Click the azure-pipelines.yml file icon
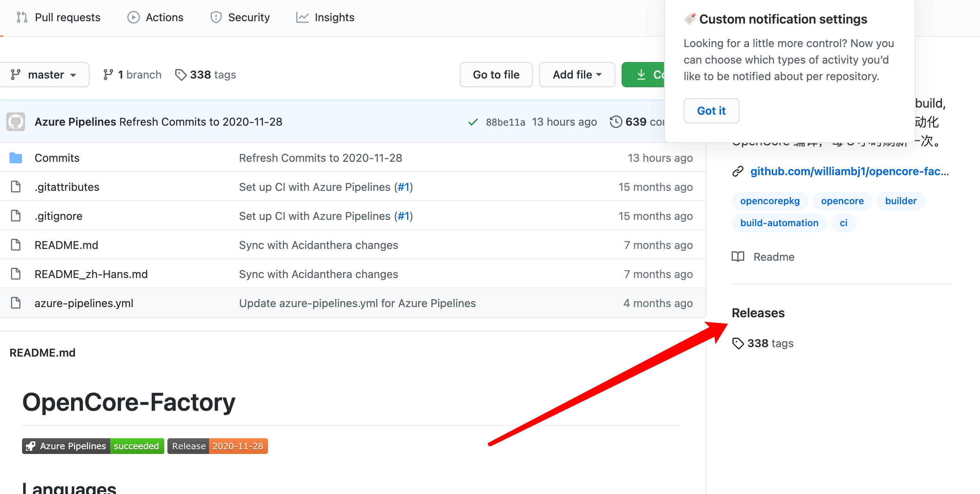This screenshot has height=494, width=980. pos(16,303)
